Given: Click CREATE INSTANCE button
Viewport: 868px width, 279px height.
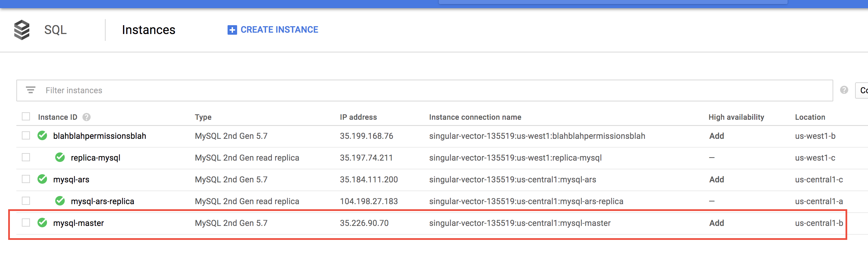Looking at the screenshot, I should 273,30.
